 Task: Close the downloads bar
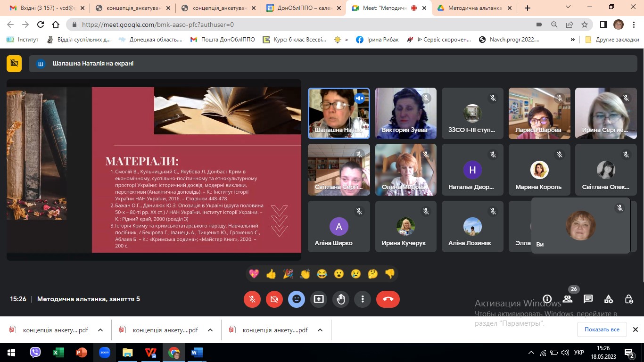(x=635, y=329)
